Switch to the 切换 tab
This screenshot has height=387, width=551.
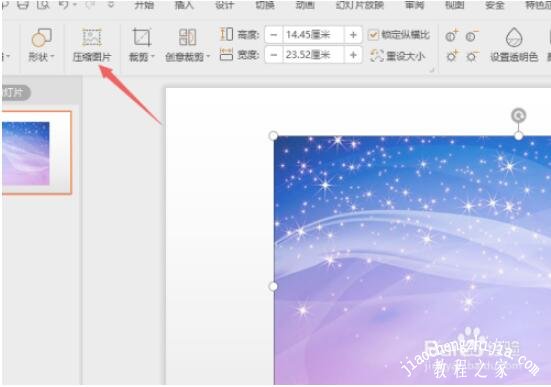click(265, 5)
